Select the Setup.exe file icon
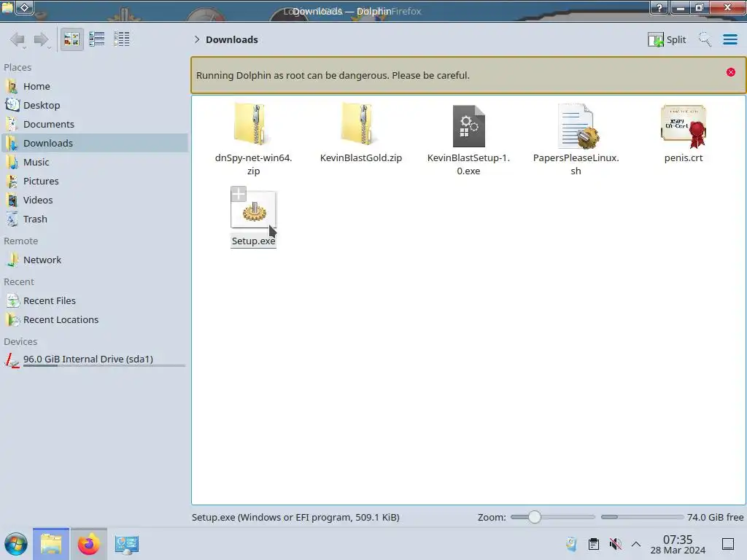This screenshot has height=560, width=747. tap(254, 210)
